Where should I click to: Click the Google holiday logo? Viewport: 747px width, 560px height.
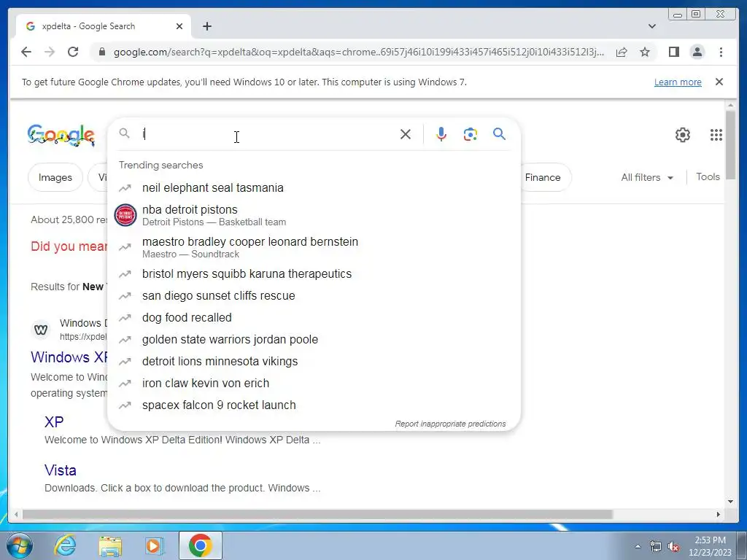click(x=61, y=135)
